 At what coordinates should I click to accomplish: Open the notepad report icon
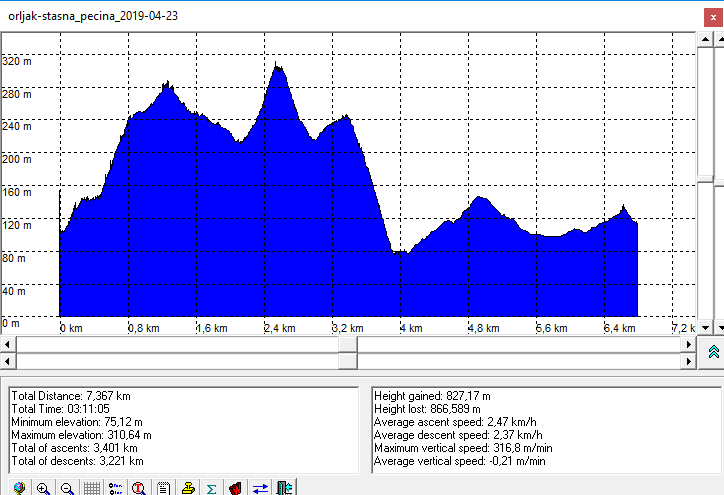point(163,488)
